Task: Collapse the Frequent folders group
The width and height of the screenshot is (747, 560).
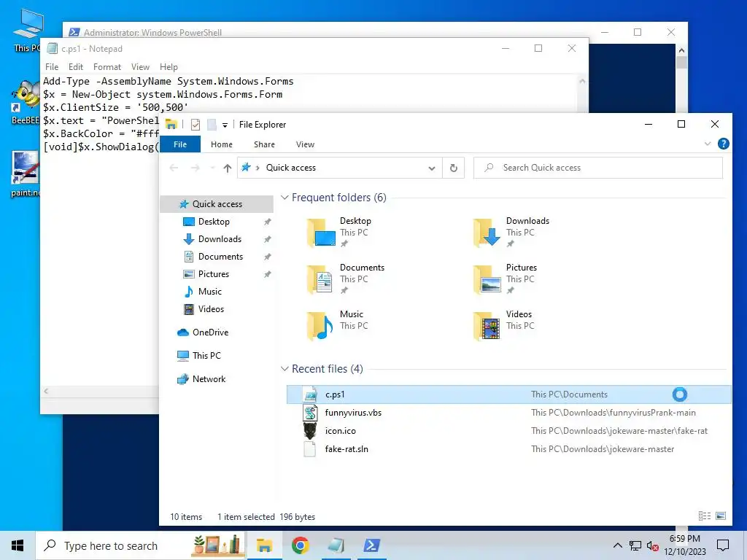Action: pyautogui.click(x=285, y=197)
